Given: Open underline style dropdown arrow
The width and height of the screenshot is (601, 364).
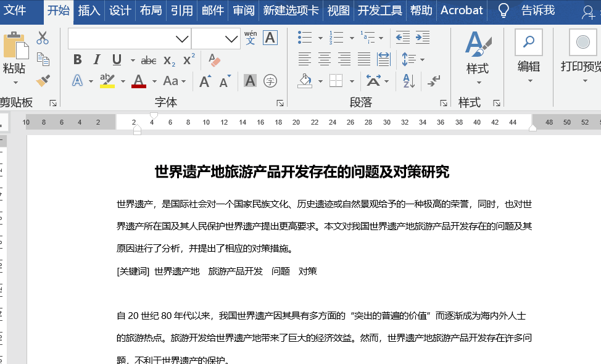Looking at the screenshot, I should pyautogui.click(x=133, y=60).
